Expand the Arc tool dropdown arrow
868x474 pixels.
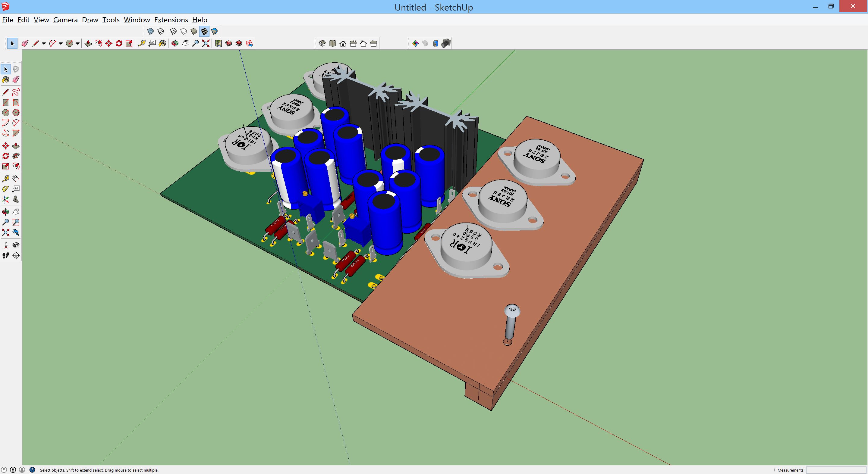[61, 43]
